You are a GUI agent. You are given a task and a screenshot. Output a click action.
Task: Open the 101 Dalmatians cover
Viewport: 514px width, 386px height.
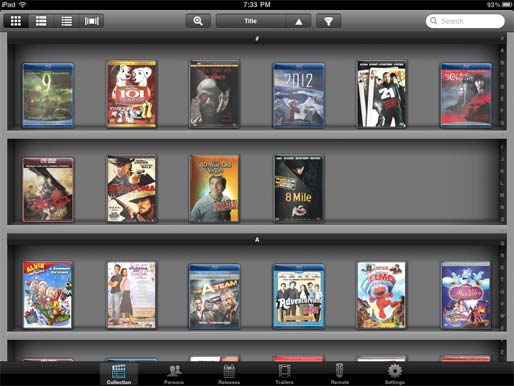[x=132, y=94]
